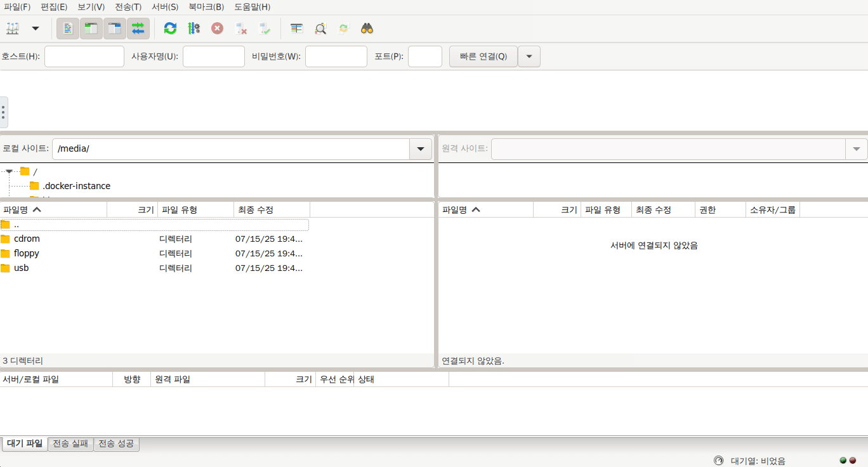Sort remote files by 소유자/그룹 column
This screenshot has height=467, width=868.
pos(773,209)
